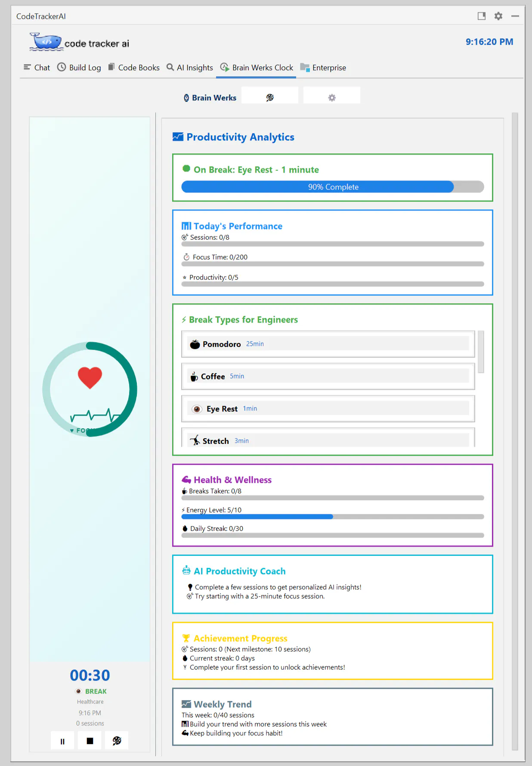This screenshot has height=766, width=532.
Task: Click "Current streak: 0 days" text
Action: click(222, 658)
